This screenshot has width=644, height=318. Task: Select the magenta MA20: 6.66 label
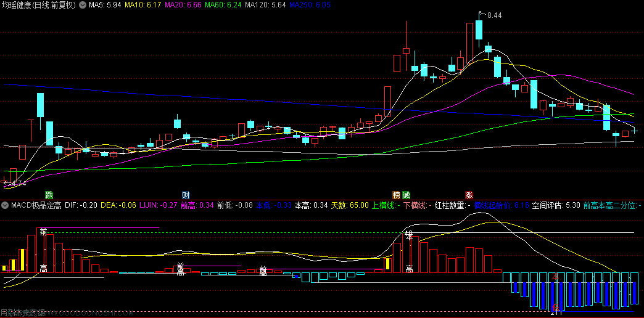tap(183, 6)
